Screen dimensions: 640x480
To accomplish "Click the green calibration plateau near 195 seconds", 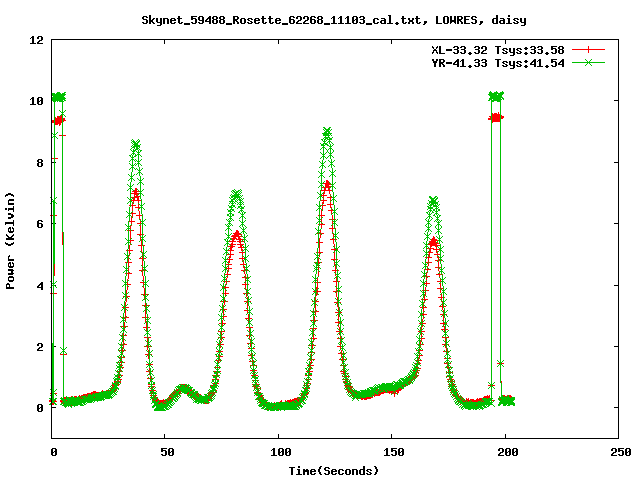I will click(496, 96).
